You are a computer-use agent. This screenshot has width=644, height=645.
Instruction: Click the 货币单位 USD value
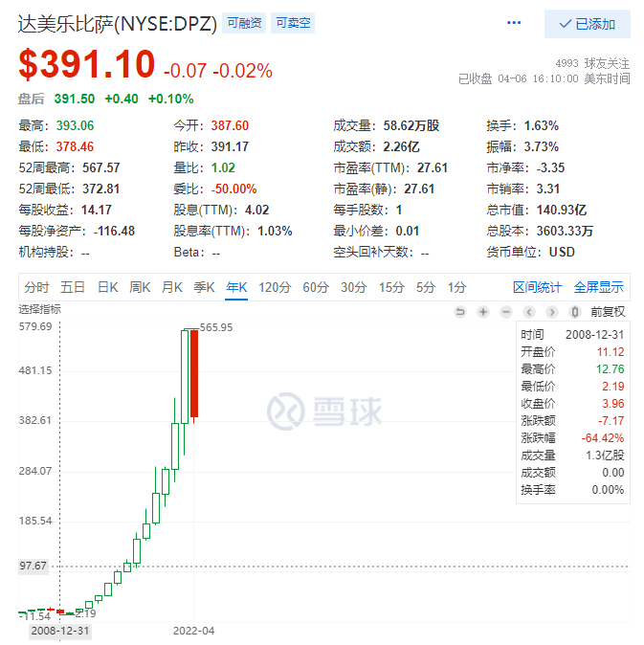[562, 252]
